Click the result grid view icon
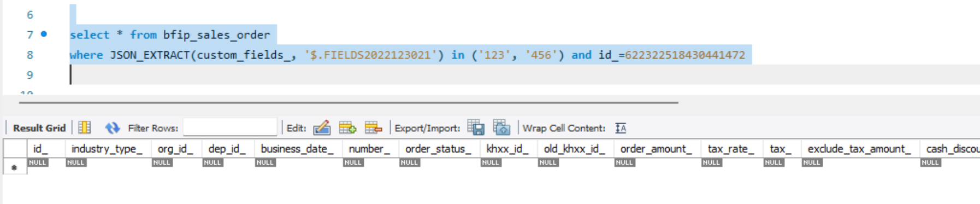The height and width of the screenshot is (204, 980). [x=84, y=128]
